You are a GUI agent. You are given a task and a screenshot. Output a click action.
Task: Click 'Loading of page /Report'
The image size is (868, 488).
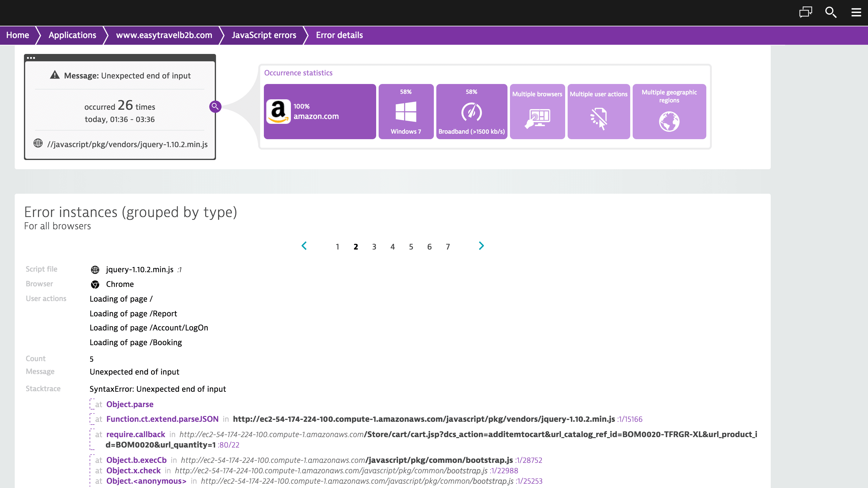(133, 313)
